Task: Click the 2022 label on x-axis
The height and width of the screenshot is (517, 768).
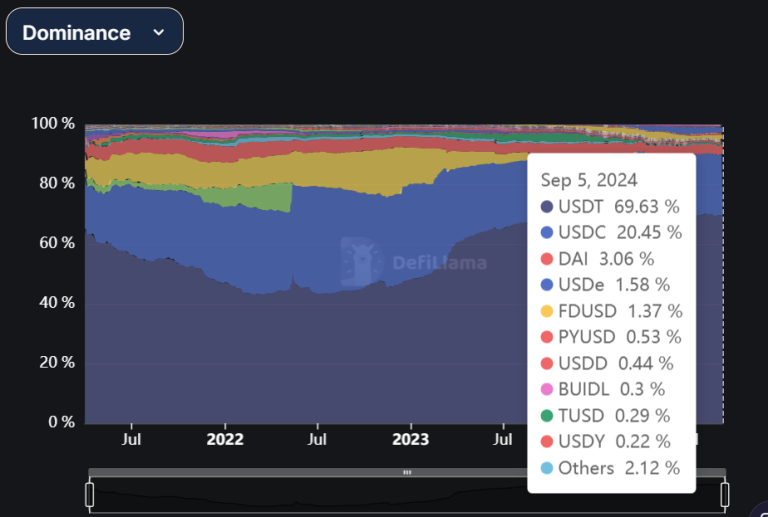Action: (x=224, y=438)
